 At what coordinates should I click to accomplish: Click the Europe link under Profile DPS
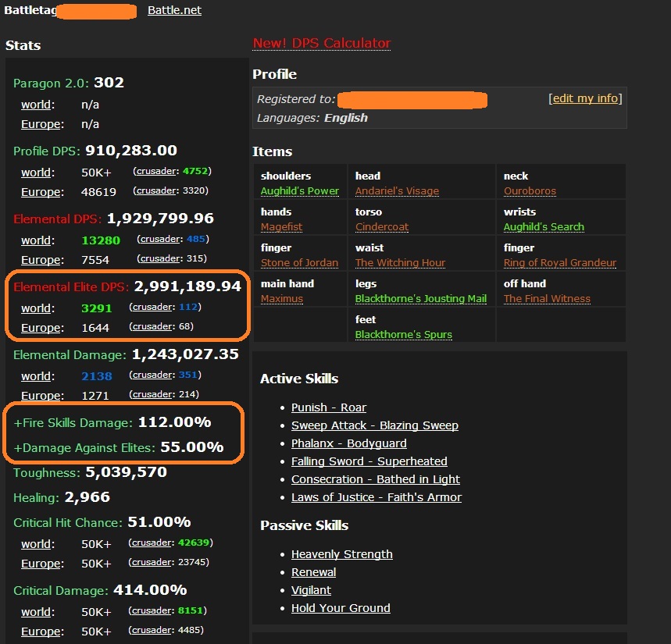click(x=41, y=193)
